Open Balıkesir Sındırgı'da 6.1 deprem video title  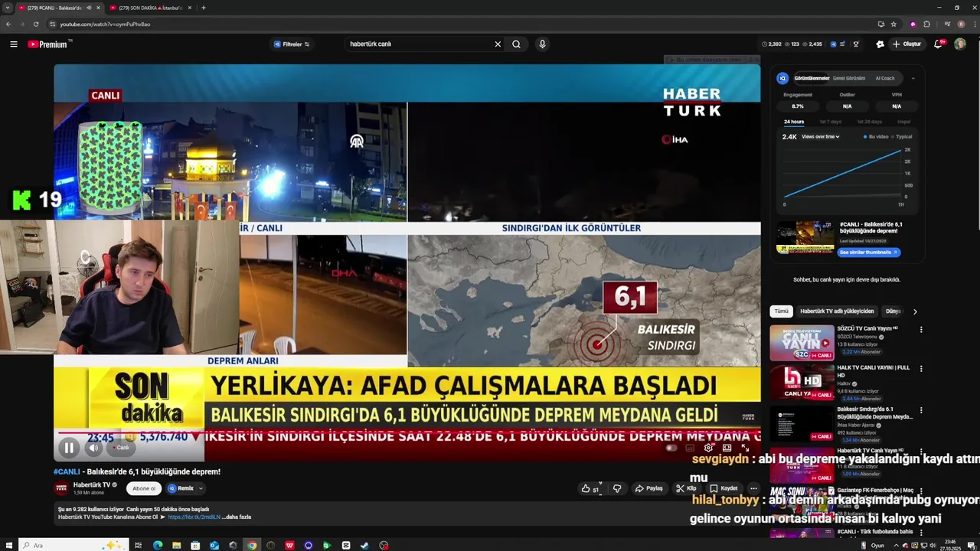875,413
